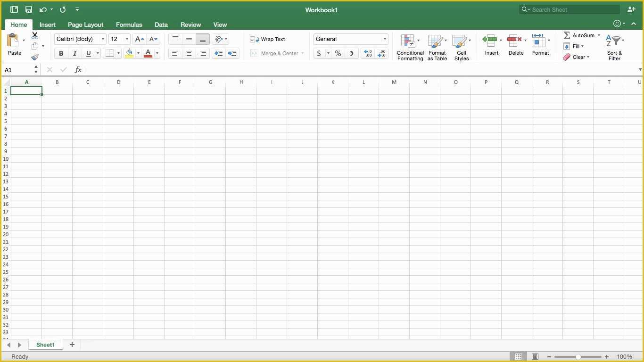Click the Cut scissors icon
The image size is (644, 362).
(35, 35)
